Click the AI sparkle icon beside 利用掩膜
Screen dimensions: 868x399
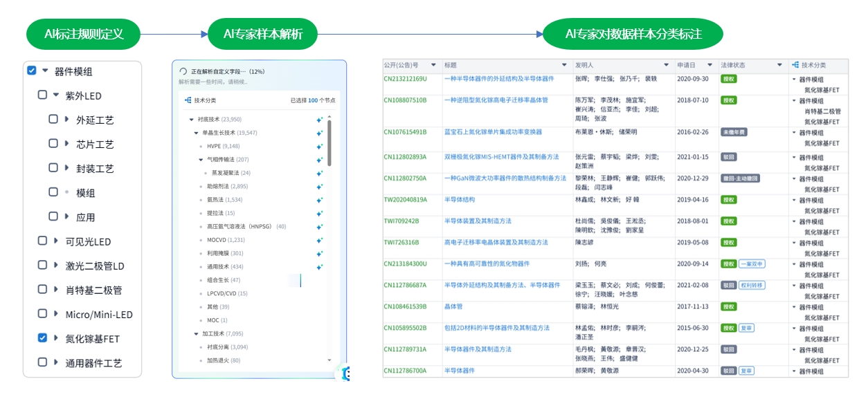(x=319, y=254)
